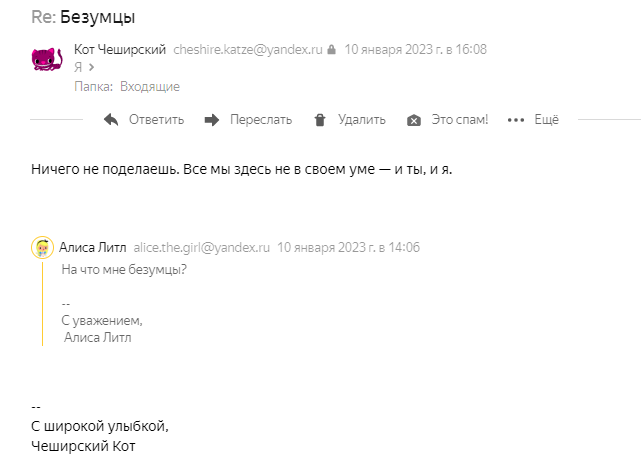Click address cheshire.katze@yandex.ru
This screenshot has width=641, height=464.
(x=248, y=48)
